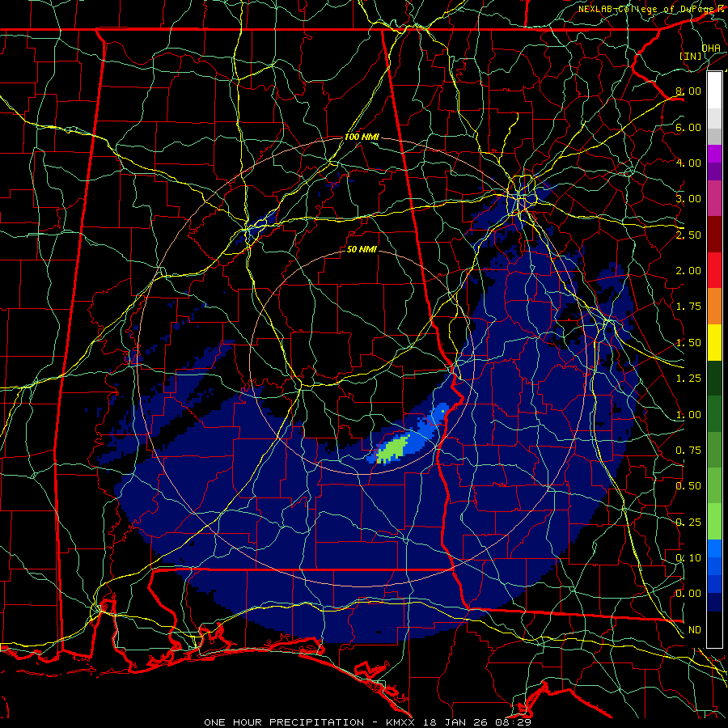Click the 1.50 legend value
Image resolution: width=728 pixels, height=728 pixels.
(x=688, y=343)
